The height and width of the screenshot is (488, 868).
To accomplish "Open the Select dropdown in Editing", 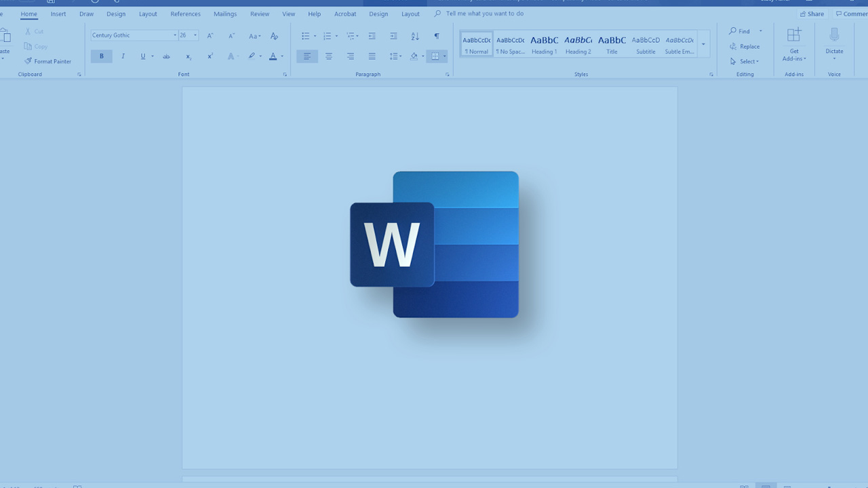I will [x=745, y=61].
